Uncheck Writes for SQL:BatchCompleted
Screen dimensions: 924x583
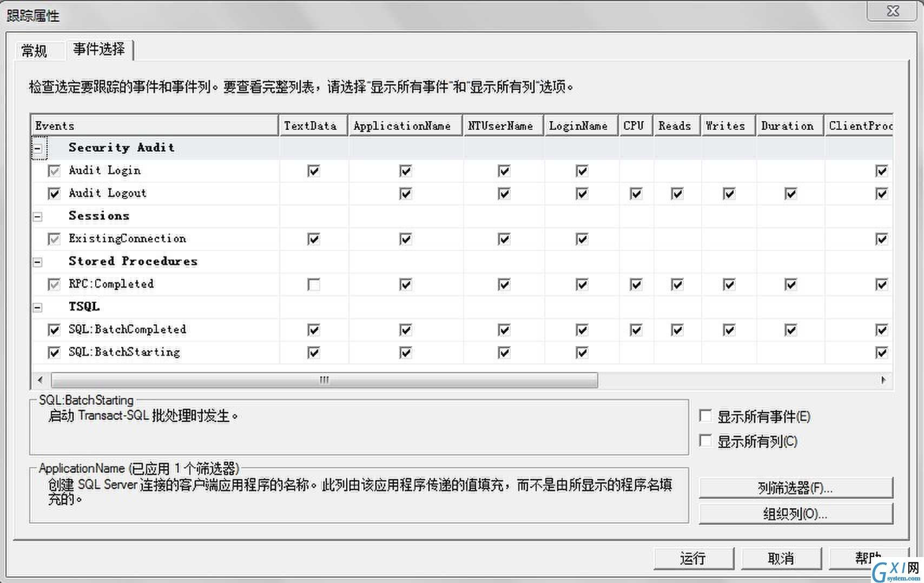729,330
